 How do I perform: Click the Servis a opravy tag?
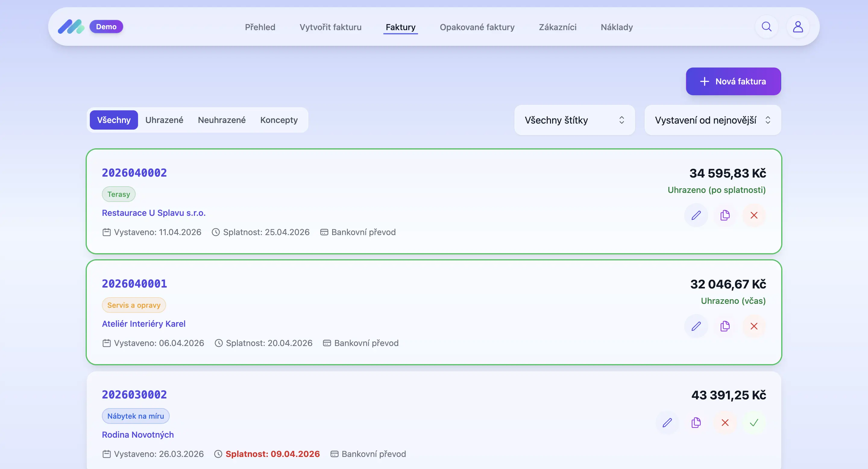pos(134,305)
